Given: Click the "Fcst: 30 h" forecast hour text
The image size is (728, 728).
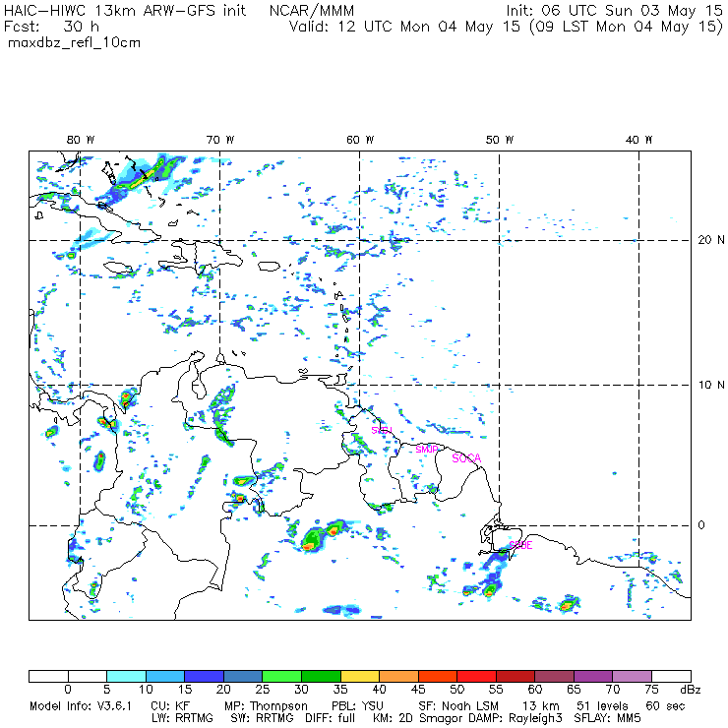Looking at the screenshot, I should (x=51, y=27).
